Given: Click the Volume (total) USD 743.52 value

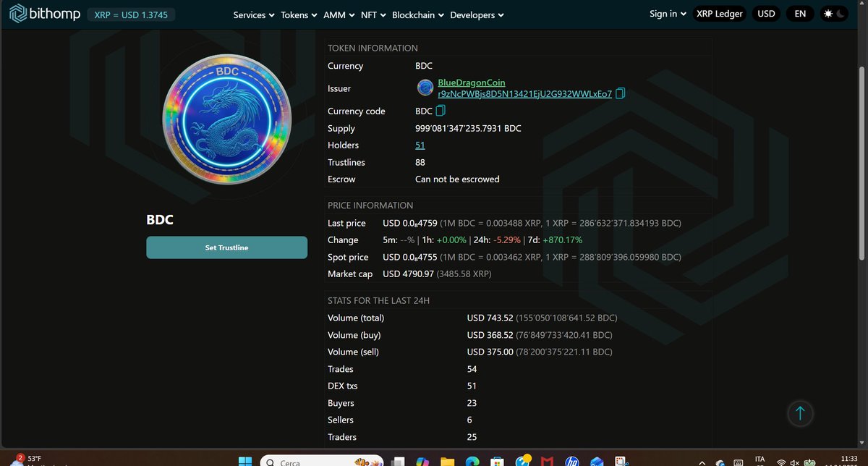Looking at the screenshot, I should tap(490, 318).
